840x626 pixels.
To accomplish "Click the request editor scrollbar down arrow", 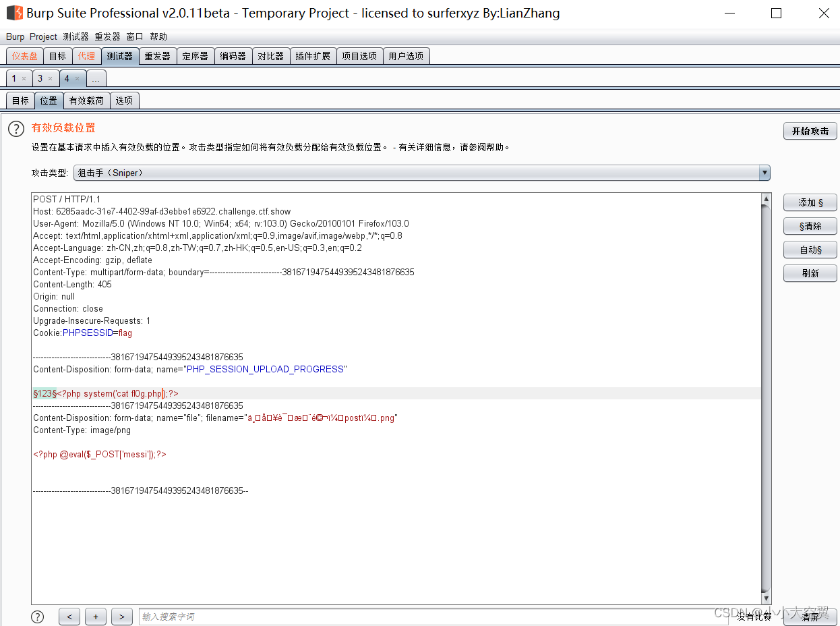I will tap(766, 598).
